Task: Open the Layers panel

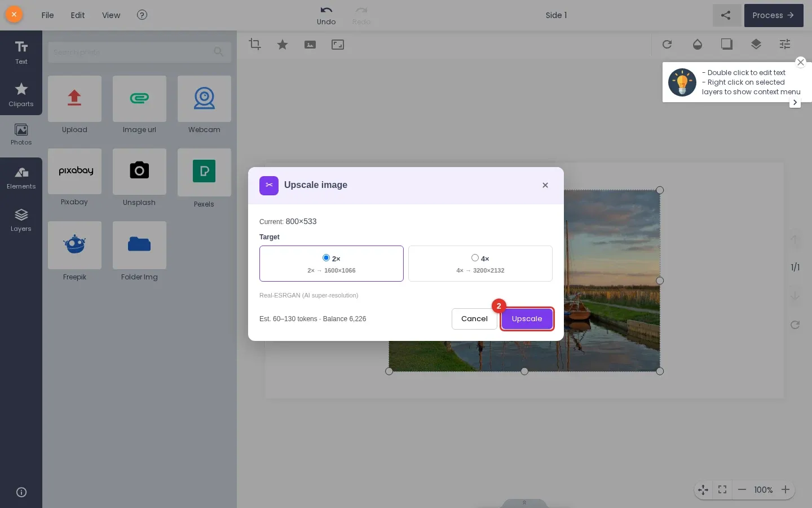Action: tap(21, 220)
